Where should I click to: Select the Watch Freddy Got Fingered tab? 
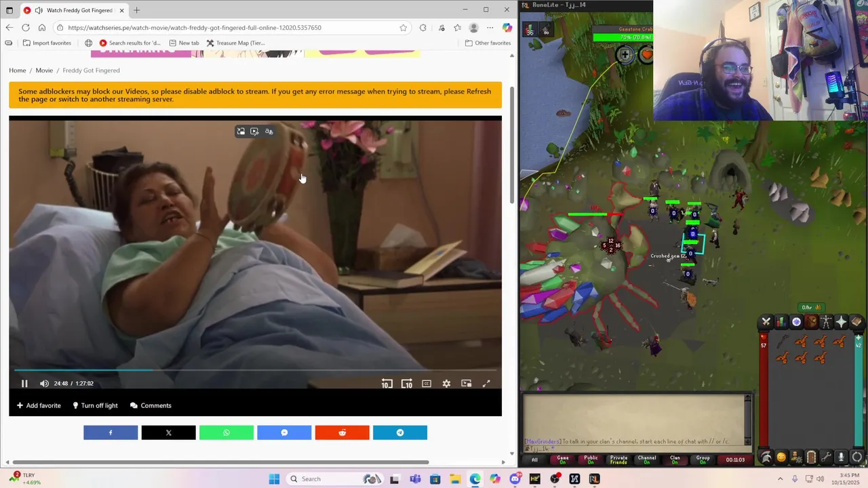point(73,10)
